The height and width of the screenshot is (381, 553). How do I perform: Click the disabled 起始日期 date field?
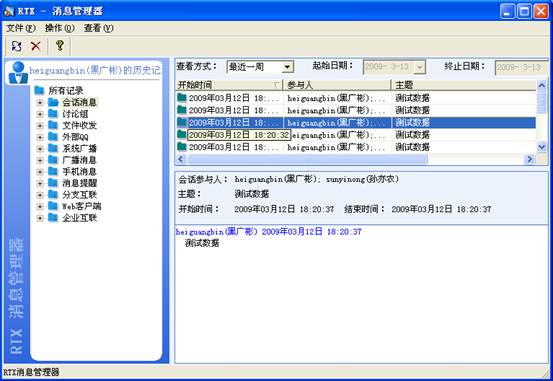pyautogui.click(x=394, y=67)
